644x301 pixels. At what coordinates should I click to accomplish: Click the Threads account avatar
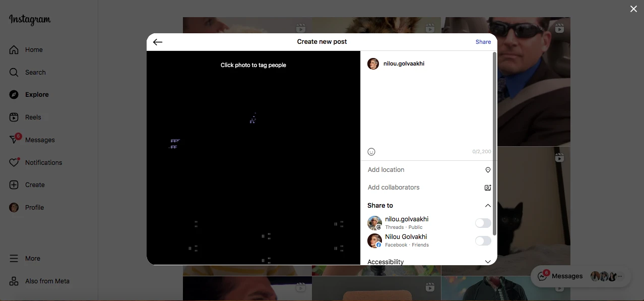tap(374, 223)
